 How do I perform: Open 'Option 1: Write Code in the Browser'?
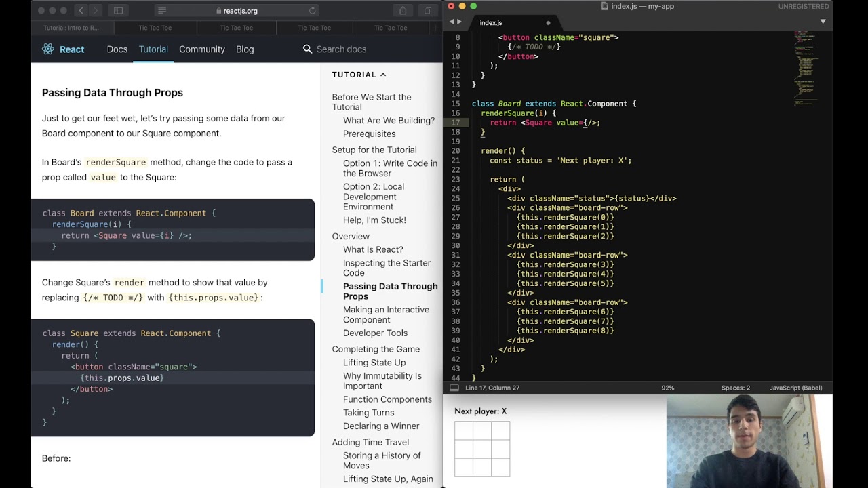[x=390, y=168]
